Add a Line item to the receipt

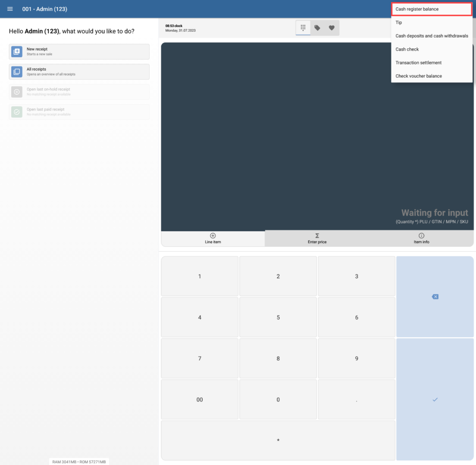pos(212,238)
